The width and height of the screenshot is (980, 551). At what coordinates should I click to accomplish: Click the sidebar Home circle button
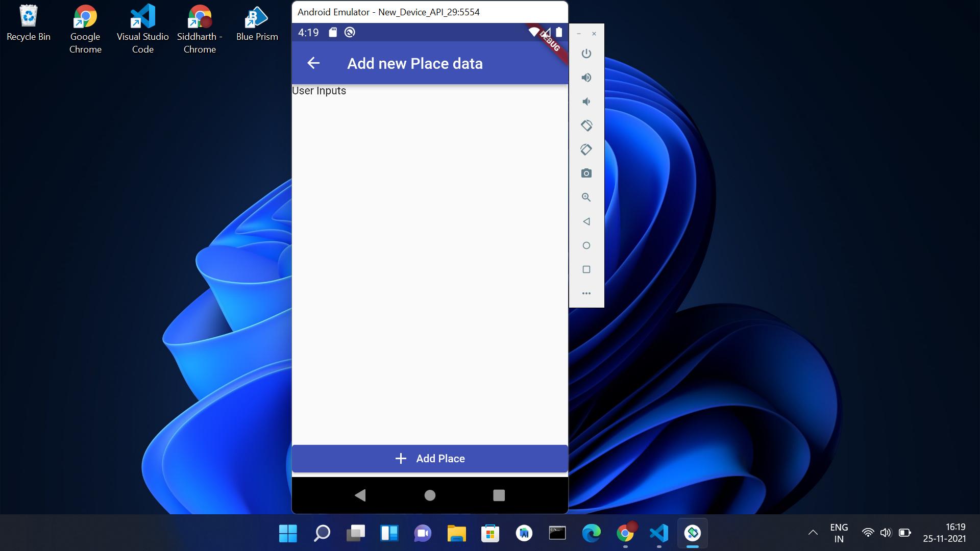coord(586,245)
